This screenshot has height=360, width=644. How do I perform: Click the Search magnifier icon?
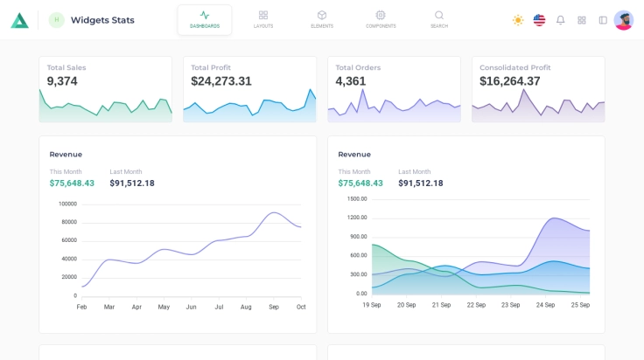(x=439, y=15)
